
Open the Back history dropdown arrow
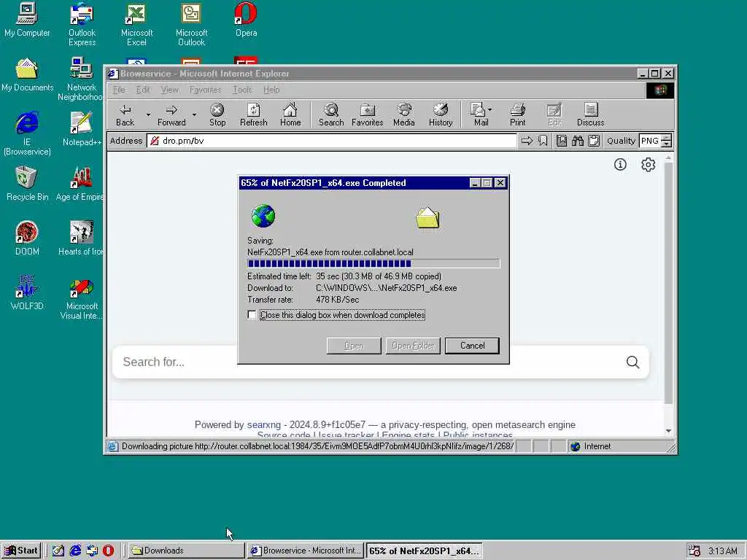point(148,114)
